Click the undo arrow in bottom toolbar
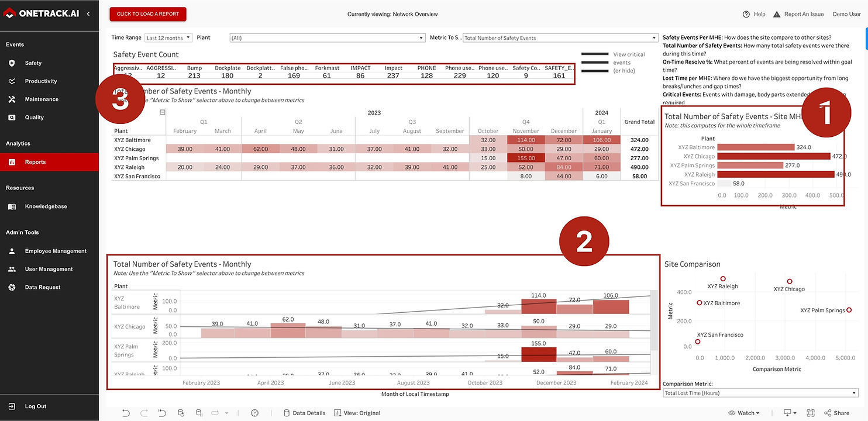868x421 pixels. (126, 413)
